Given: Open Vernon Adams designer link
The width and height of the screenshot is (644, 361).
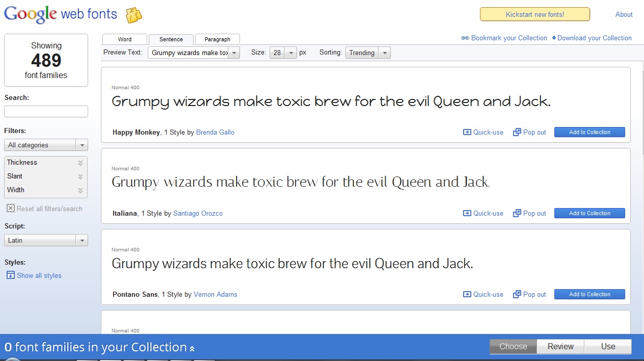Looking at the screenshot, I should pos(216,294).
